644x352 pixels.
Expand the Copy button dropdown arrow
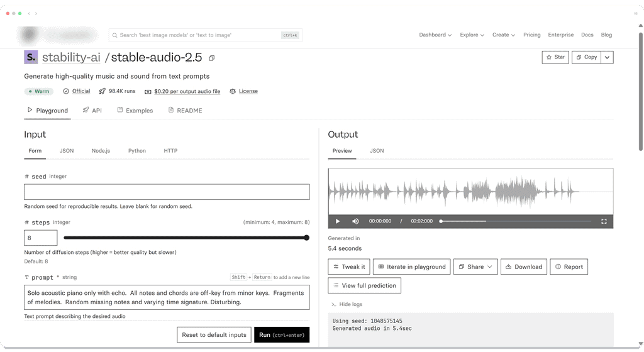click(607, 57)
